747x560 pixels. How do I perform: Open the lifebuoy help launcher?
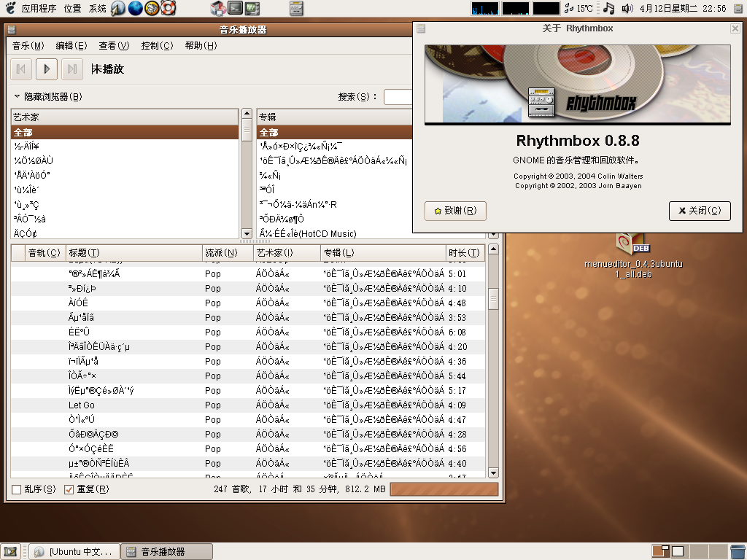169,8
